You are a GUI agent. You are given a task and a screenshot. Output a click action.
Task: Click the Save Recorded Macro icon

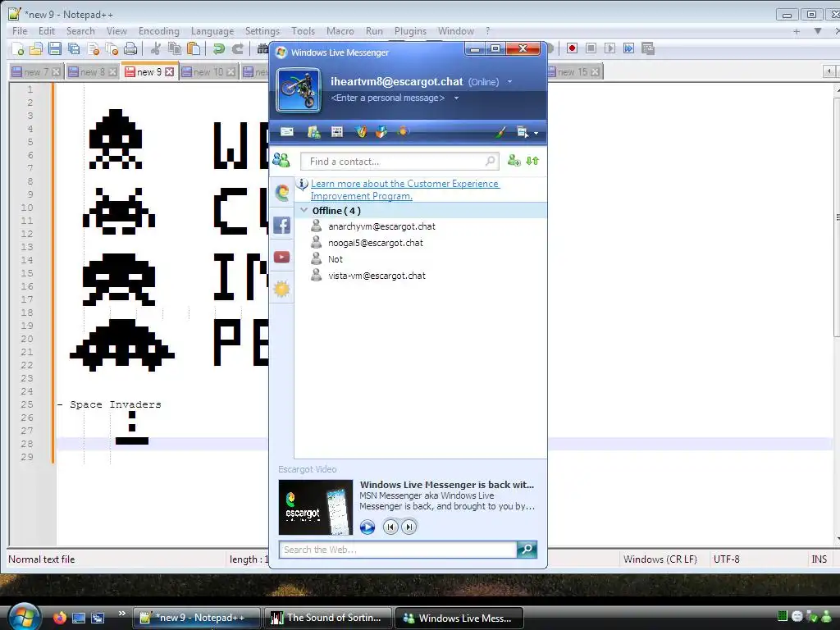click(648, 48)
